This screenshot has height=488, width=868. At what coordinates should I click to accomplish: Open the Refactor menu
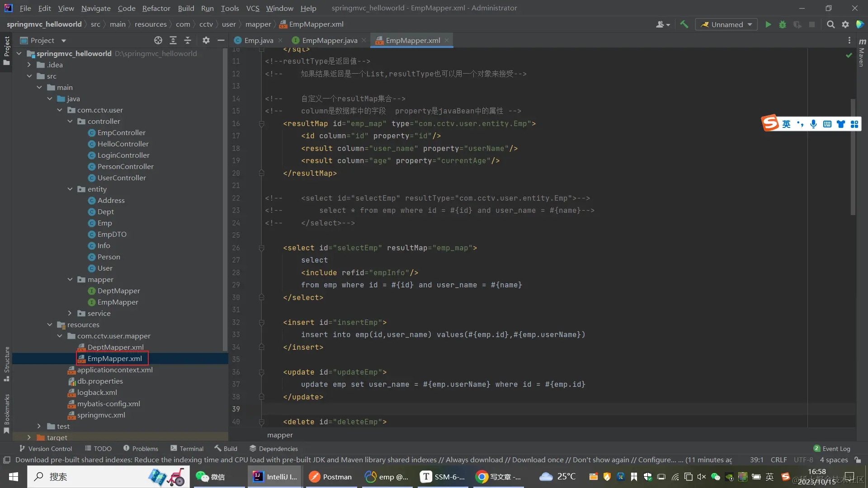tap(156, 8)
